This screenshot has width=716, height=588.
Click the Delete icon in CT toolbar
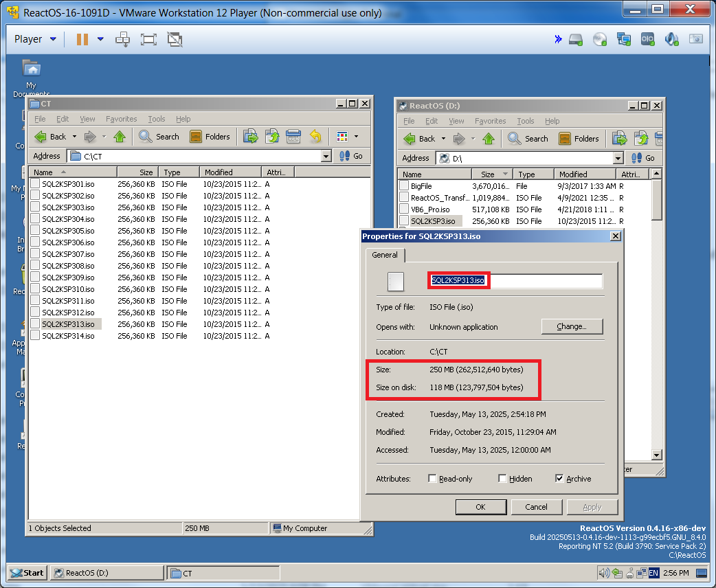293,137
